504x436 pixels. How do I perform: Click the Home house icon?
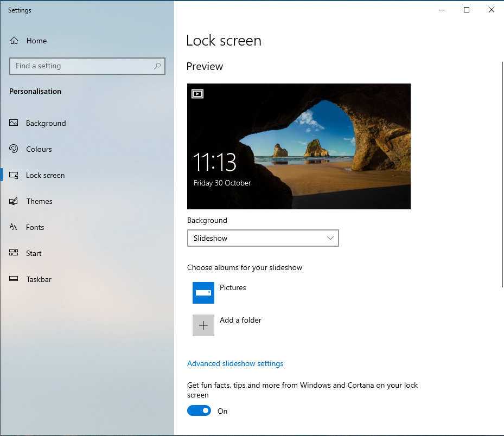pyautogui.click(x=14, y=41)
